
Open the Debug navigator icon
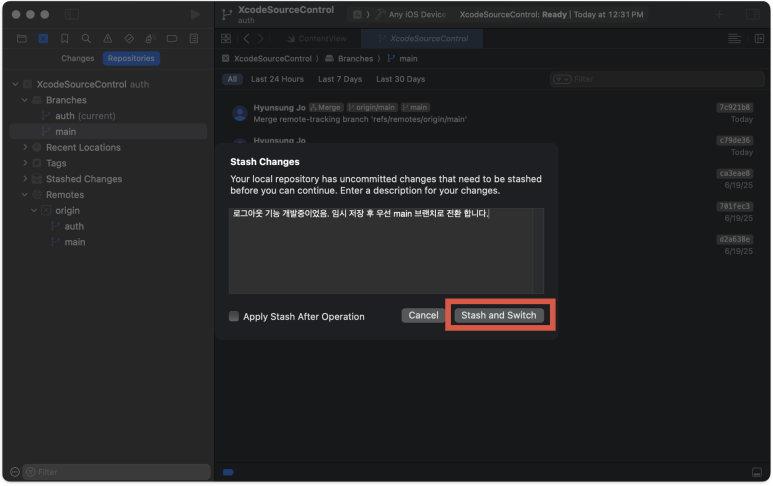(x=151, y=38)
